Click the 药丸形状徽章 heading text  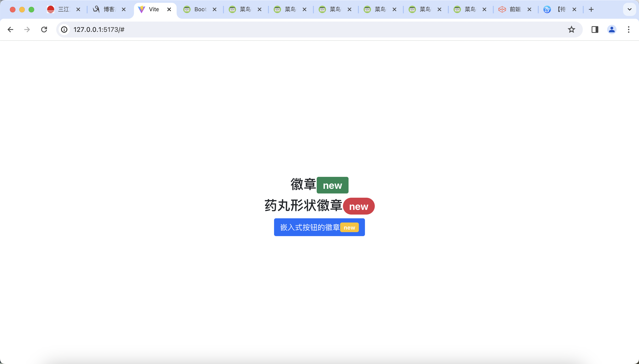pyautogui.click(x=303, y=206)
